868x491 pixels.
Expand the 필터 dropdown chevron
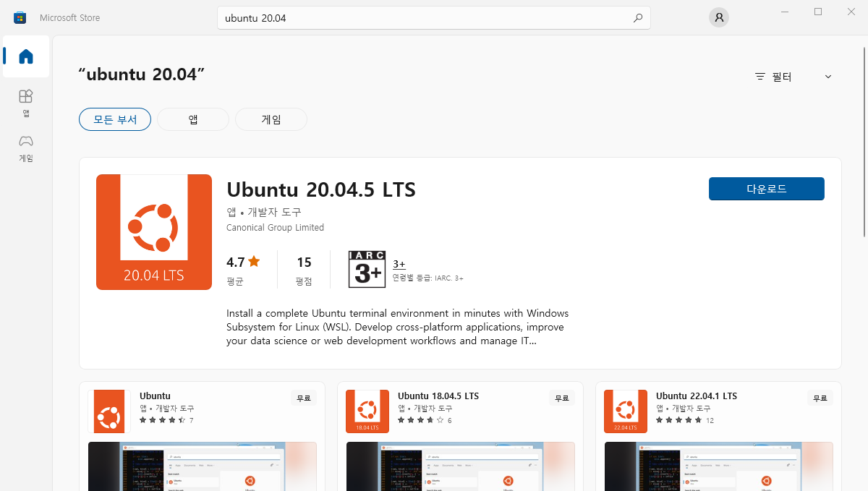(x=828, y=77)
